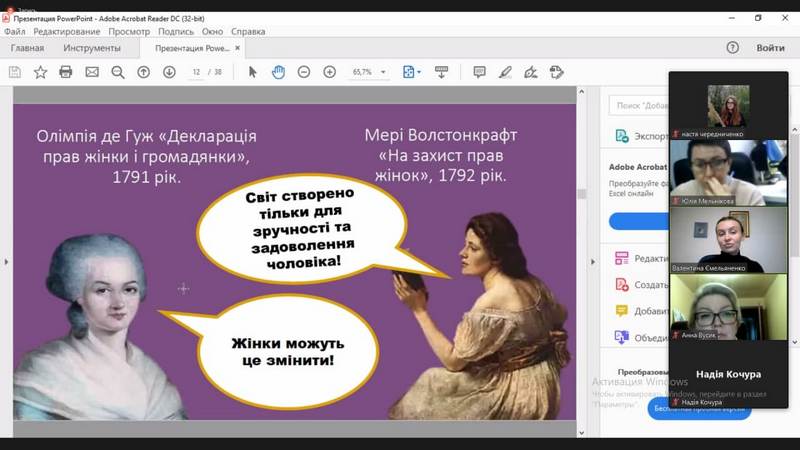The width and height of the screenshot is (800, 450).
Task: Open the Экспорт PDF tool
Action: [x=642, y=136]
